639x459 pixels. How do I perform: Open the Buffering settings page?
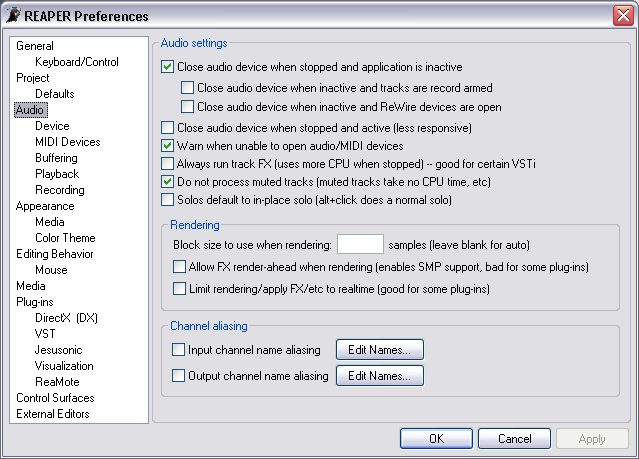pos(56,158)
